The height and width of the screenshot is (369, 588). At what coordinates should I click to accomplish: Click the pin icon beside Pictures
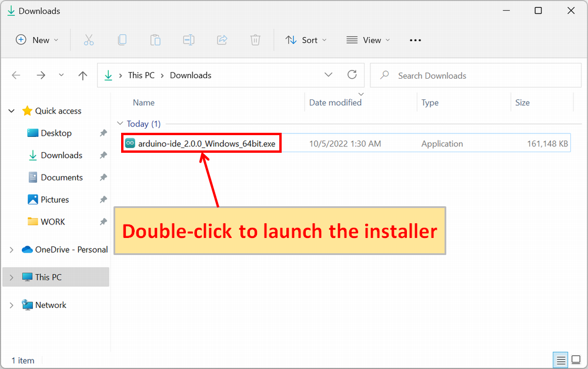pyautogui.click(x=103, y=199)
